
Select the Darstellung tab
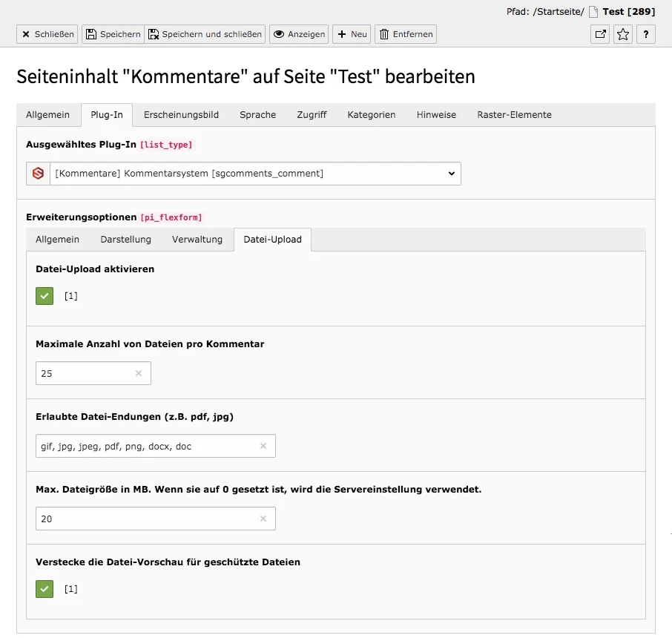click(125, 239)
